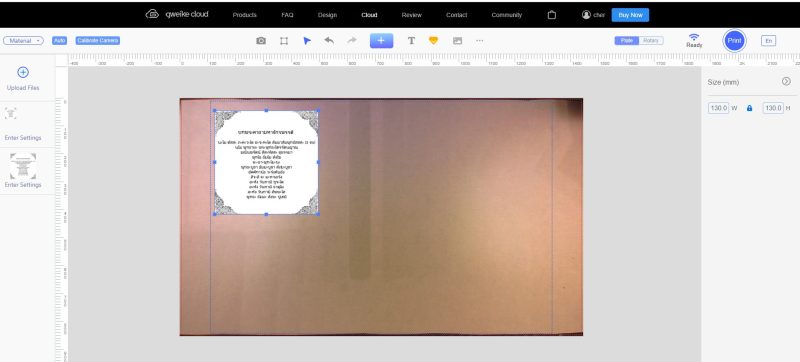Screen dimensions: 800x362
Task: Switch to Rotary mode
Action: 651,40
